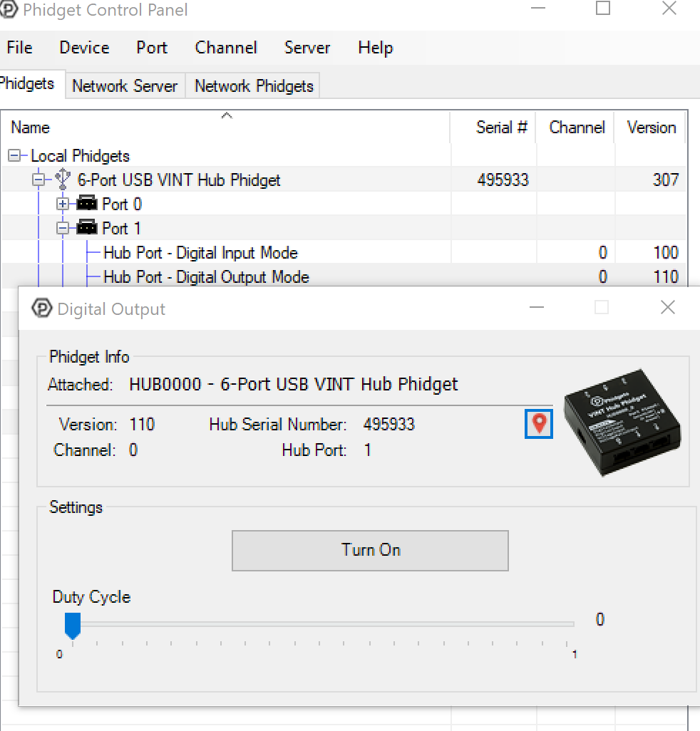Click the Phidget Control Panel logo icon
The image size is (700, 731).
(9, 9)
